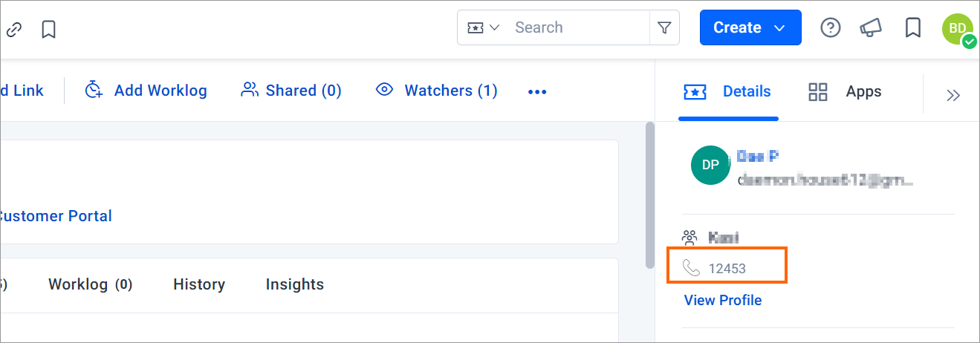Expand the ticket type dropdown in search box
The image size is (980, 343).
point(483,27)
